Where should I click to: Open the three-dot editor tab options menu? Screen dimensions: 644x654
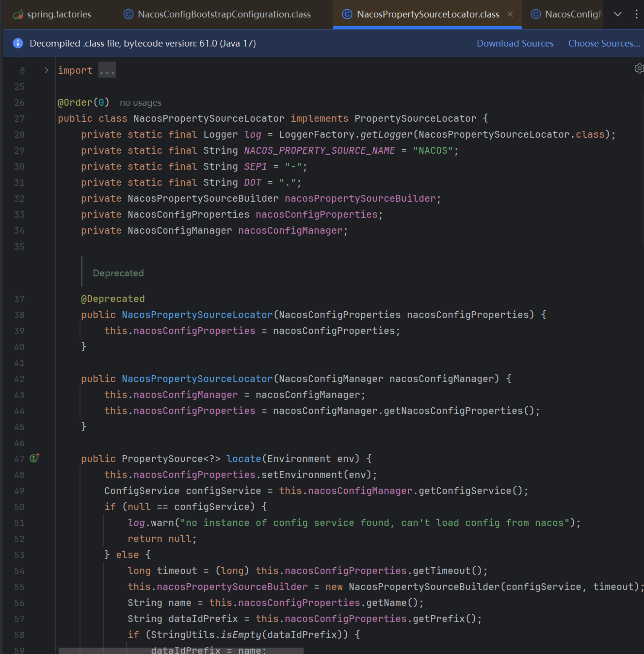tap(636, 14)
